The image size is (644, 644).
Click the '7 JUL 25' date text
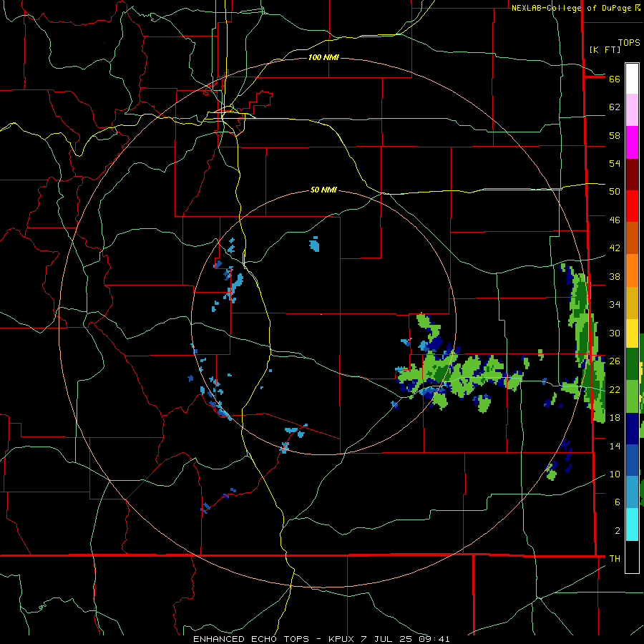(x=386, y=639)
